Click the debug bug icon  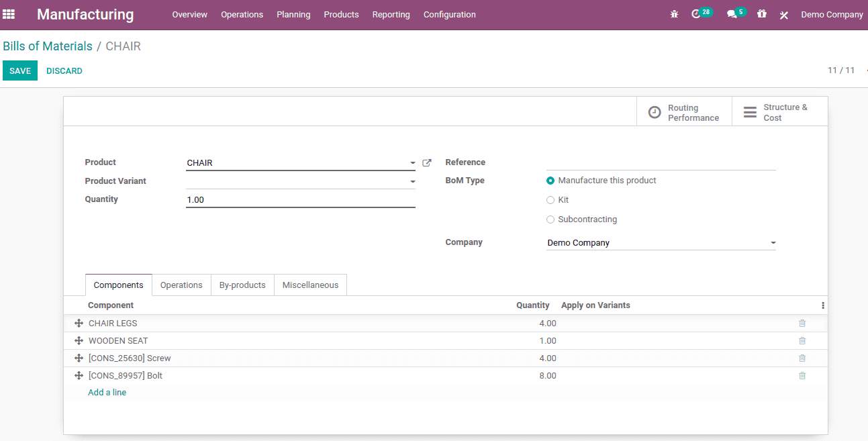[x=674, y=14]
